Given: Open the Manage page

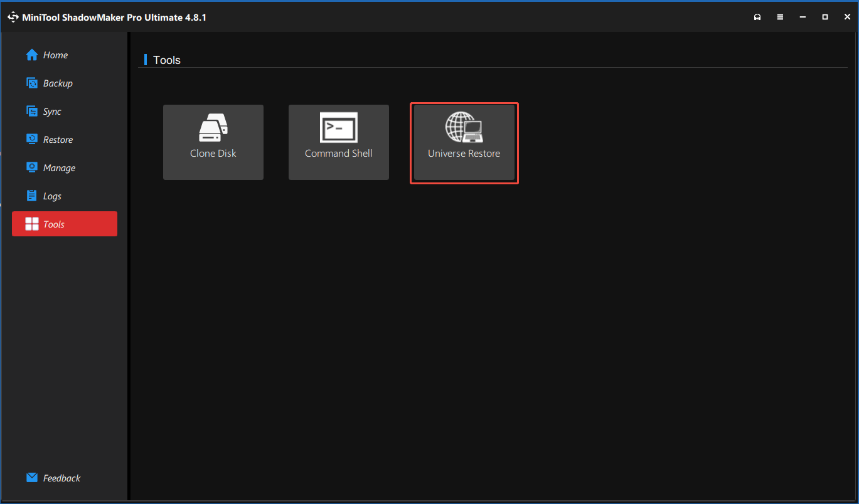Looking at the screenshot, I should click(64, 168).
